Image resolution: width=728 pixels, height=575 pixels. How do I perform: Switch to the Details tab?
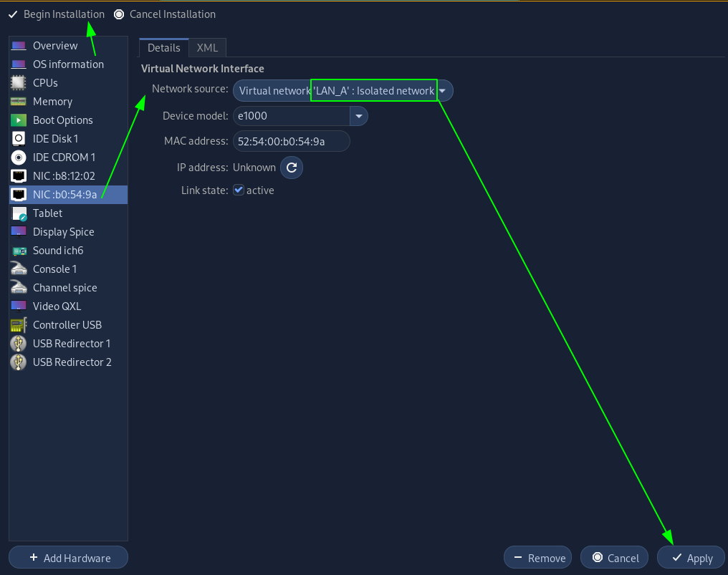click(163, 48)
